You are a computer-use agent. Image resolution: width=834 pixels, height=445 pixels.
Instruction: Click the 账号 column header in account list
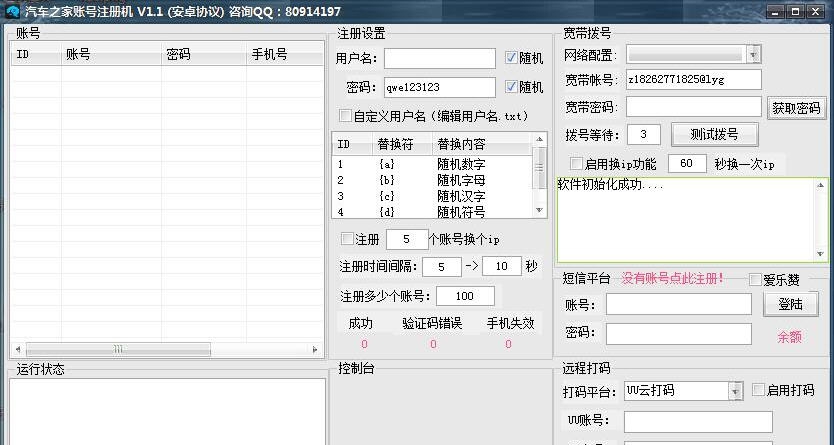[x=111, y=54]
